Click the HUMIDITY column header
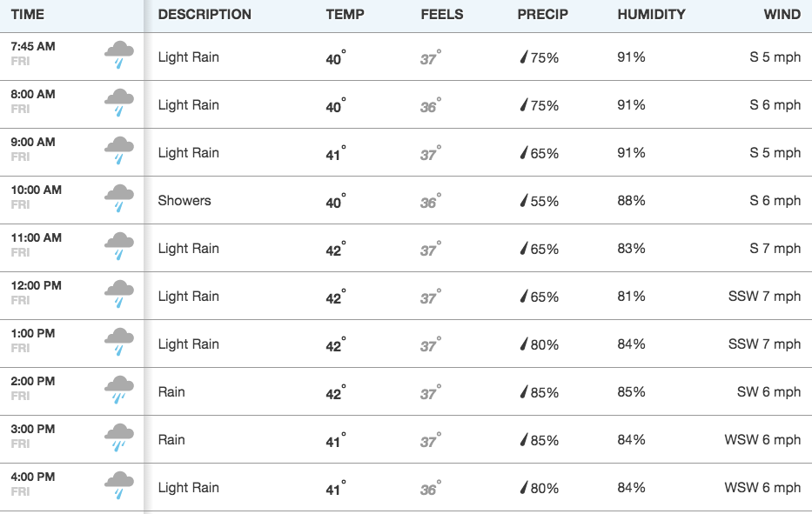 [652, 15]
